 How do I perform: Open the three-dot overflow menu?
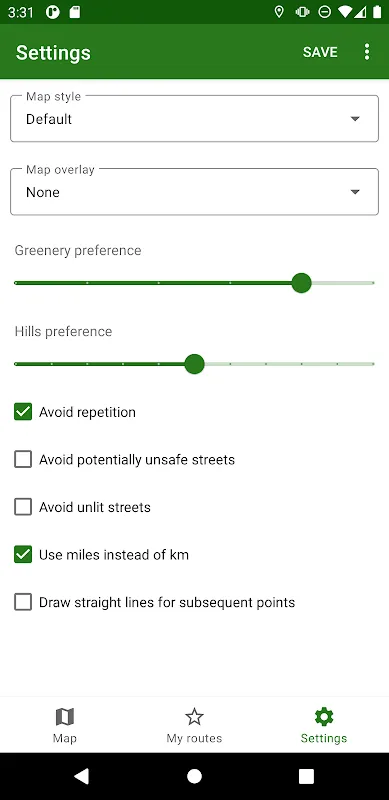pyautogui.click(x=367, y=52)
